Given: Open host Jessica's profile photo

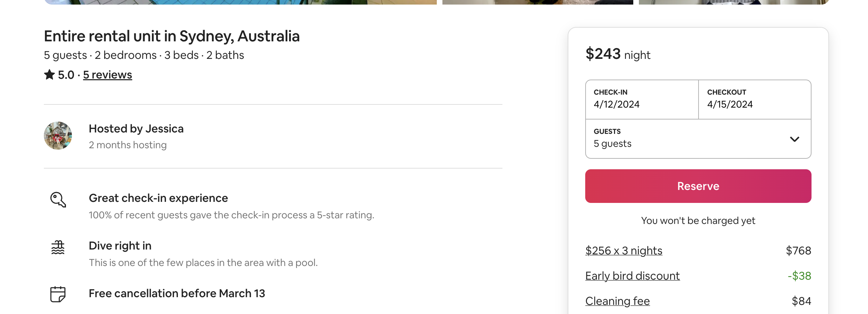Looking at the screenshot, I should click(x=58, y=136).
